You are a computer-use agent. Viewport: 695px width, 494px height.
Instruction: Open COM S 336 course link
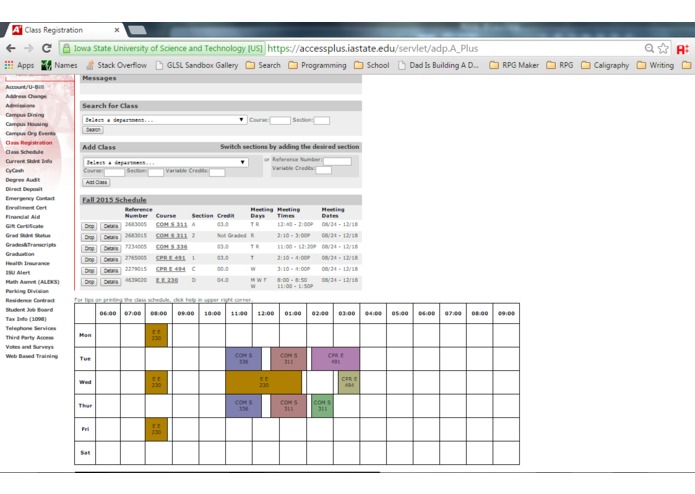tap(171, 247)
